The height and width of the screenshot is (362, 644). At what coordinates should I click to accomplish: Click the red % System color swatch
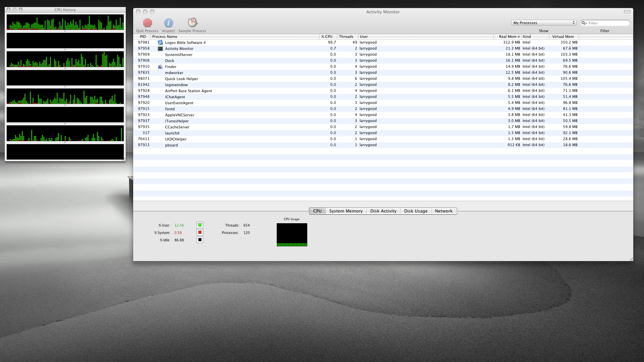tap(200, 233)
